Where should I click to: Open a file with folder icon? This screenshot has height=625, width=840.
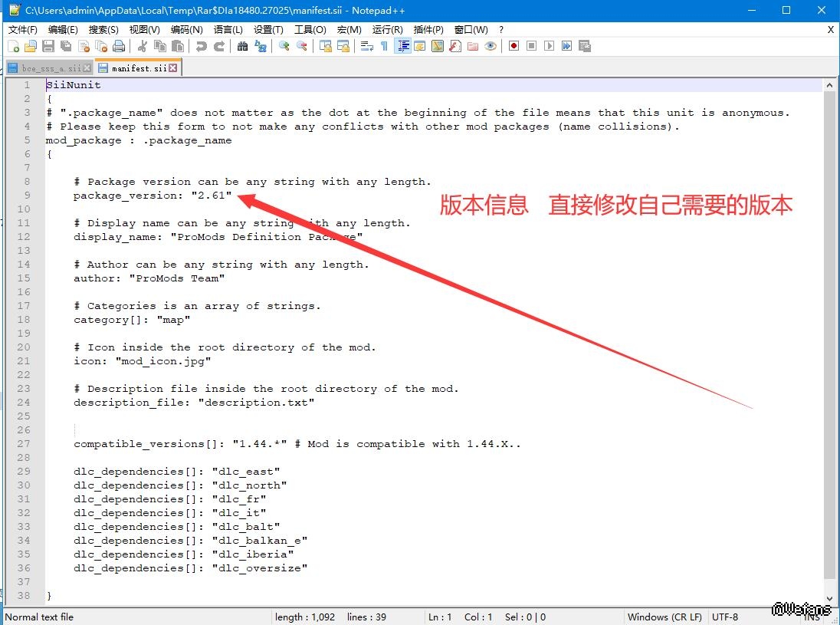click(31, 46)
